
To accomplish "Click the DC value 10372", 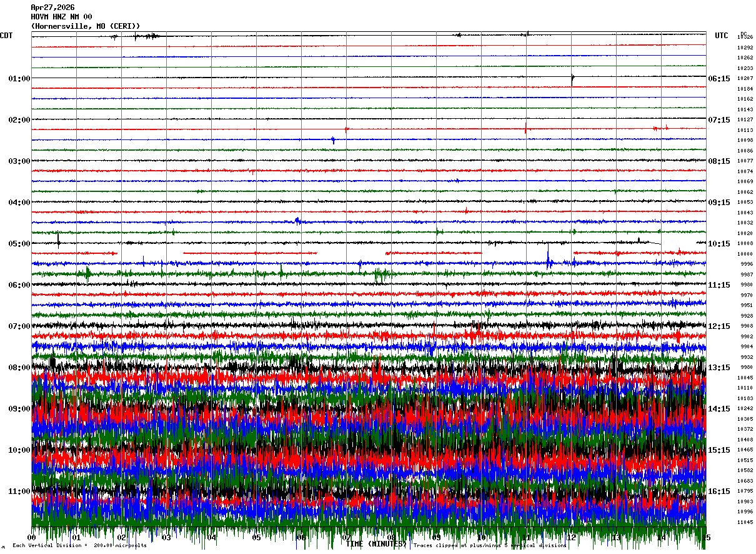I will [x=745, y=430].
